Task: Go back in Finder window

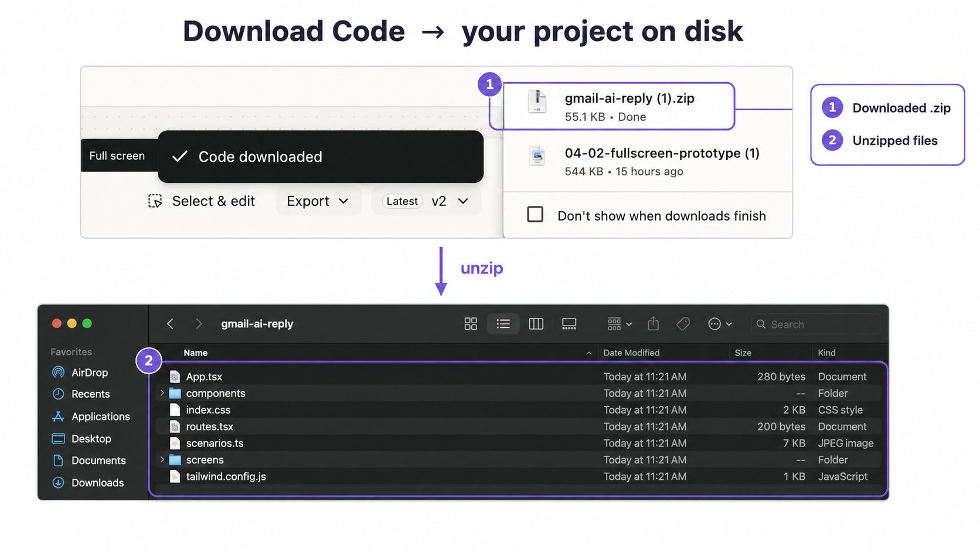Action: 170,324
